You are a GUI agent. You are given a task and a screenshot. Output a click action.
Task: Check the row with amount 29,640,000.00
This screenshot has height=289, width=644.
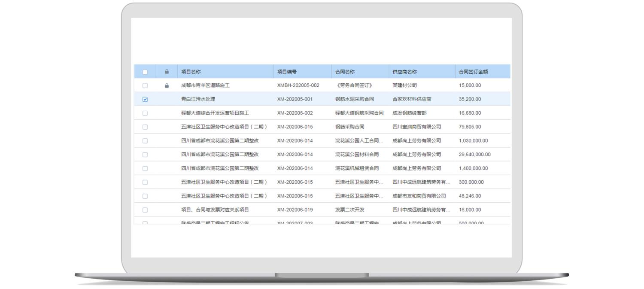[x=145, y=155]
